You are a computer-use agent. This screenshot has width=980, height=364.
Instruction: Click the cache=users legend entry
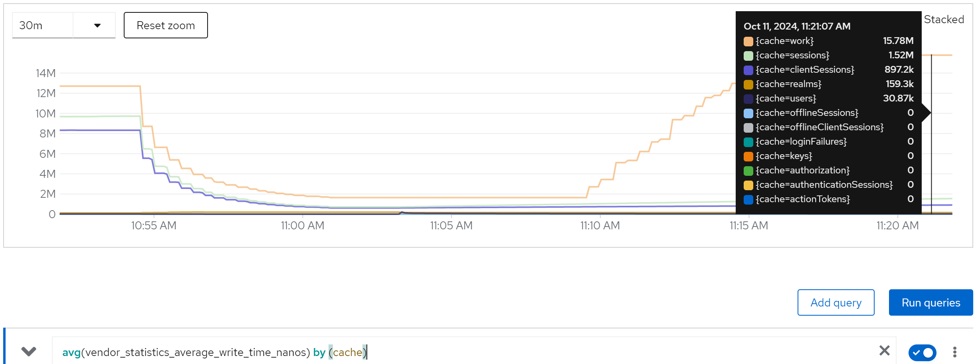[786, 98]
